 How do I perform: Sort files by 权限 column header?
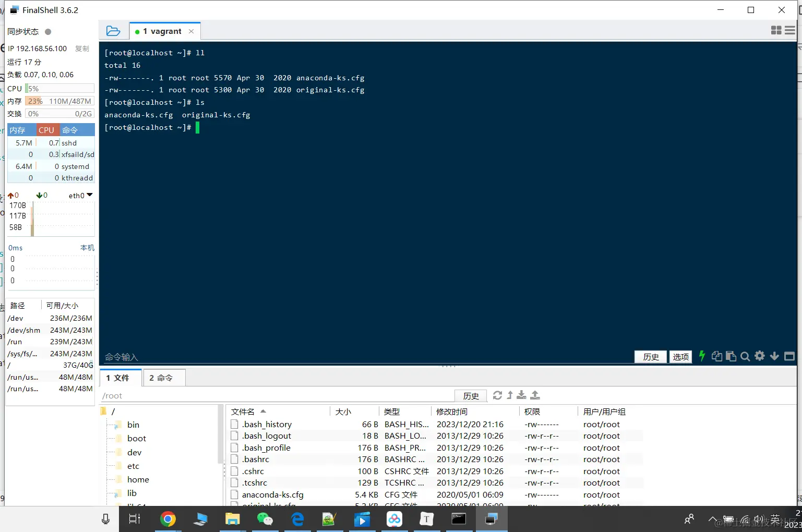pyautogui.click(x=548, y=412)
